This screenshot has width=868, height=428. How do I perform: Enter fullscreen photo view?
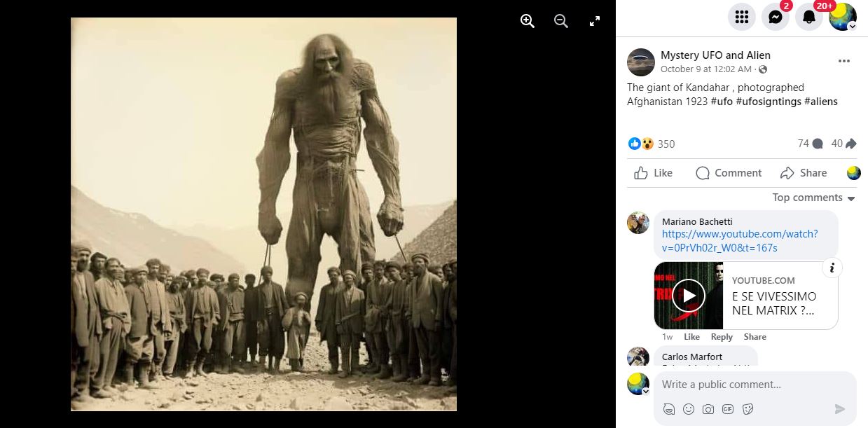(x=595, y=21)
